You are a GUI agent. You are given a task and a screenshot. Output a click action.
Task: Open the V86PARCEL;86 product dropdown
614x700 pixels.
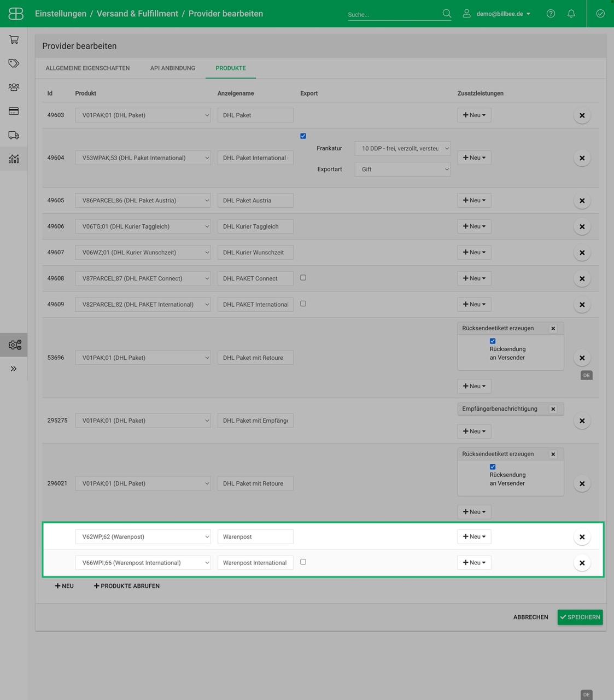click(143, 200)
